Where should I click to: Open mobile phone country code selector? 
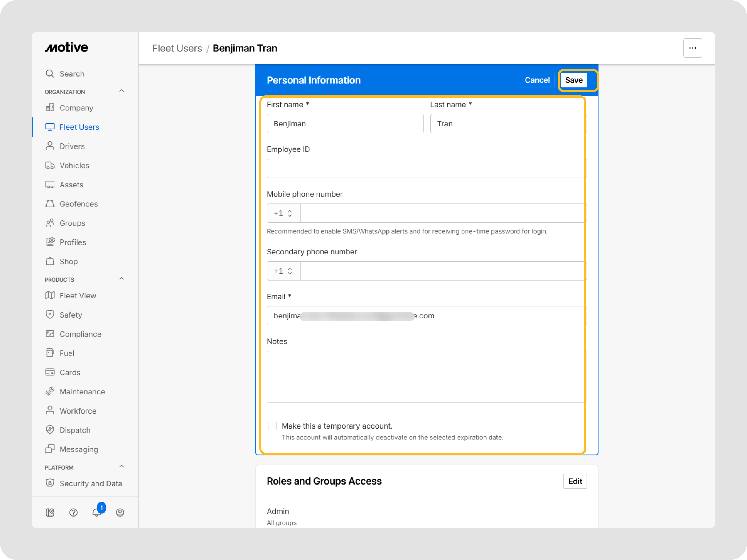click(283, 213)
